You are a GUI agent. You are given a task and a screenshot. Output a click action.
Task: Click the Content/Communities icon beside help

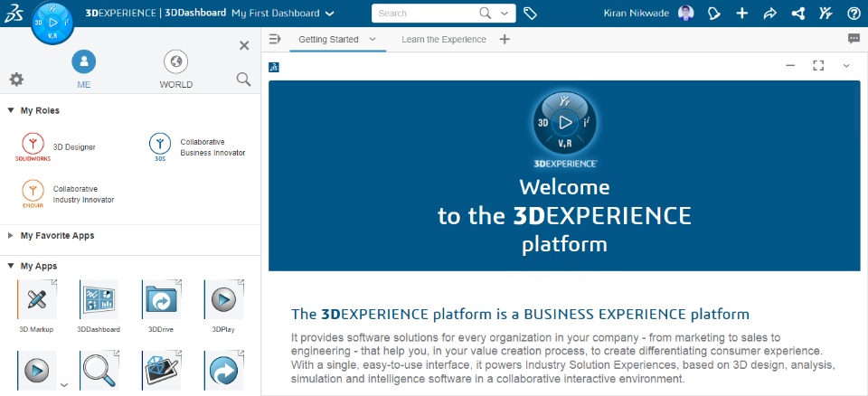tap(826, 14)
